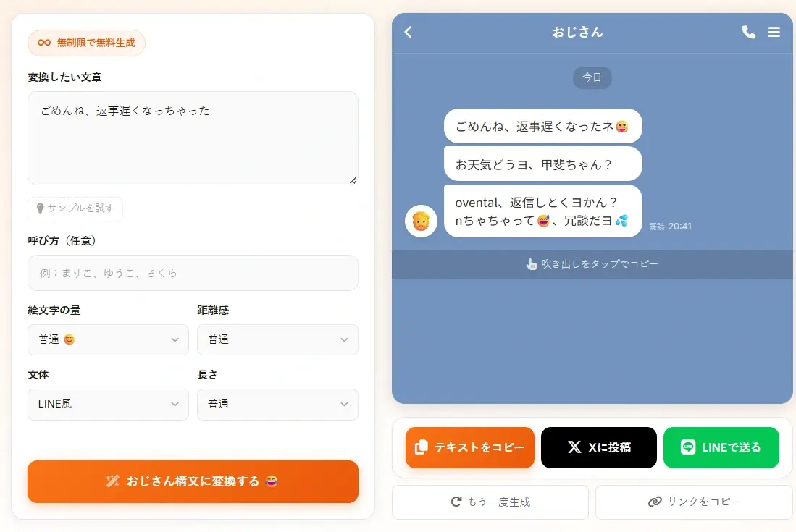Viewport: 796px width, 532px height.
Task: Click the phone icon in the chat header
Action: coord(748,32)
